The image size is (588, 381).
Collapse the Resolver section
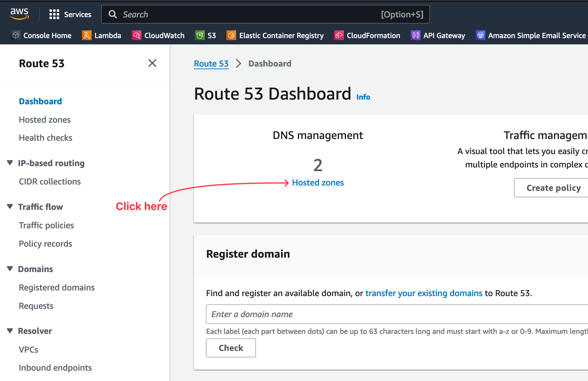click(x=10, y=331)
